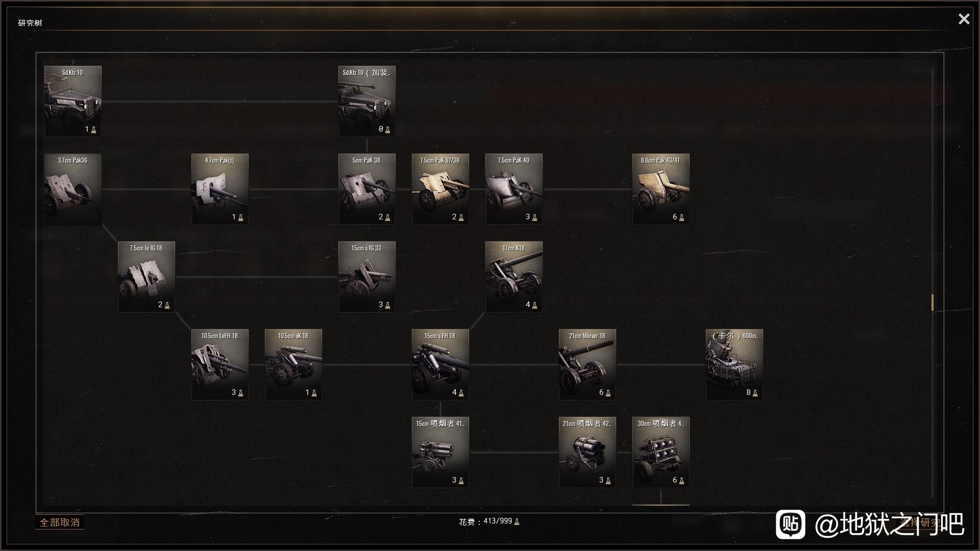This screenshot has width=980, height=551.
Task: Select the 15cm s IG 33 card
Action: pyautogui.click(x=366, y=277)
